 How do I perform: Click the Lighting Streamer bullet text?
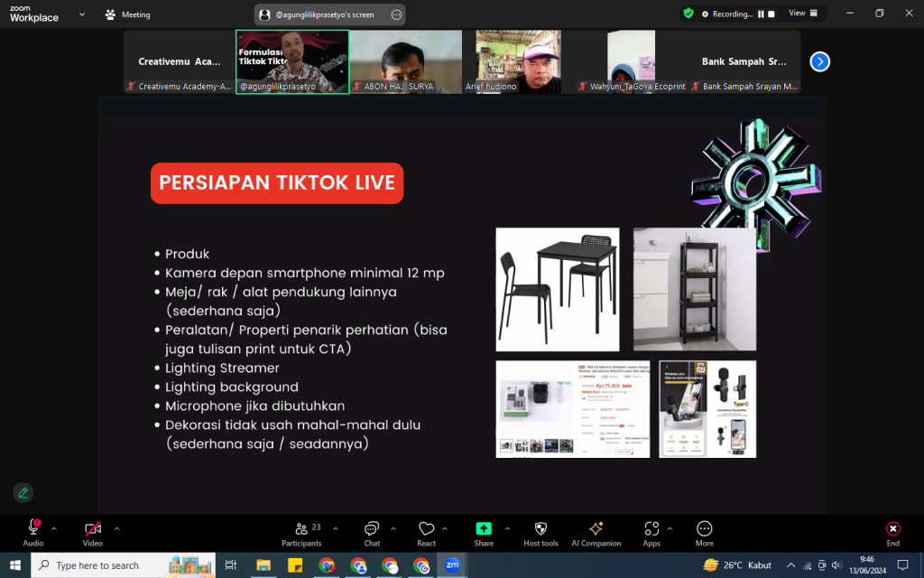point(222,368)
